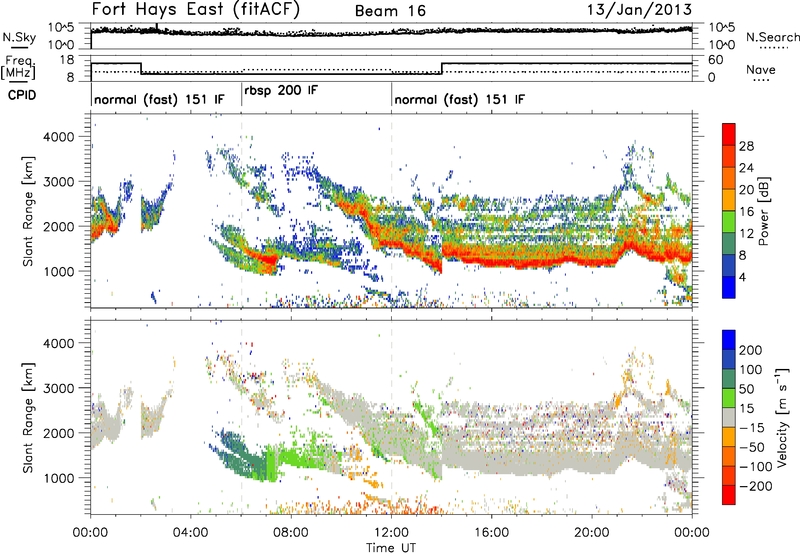This screenshot has width=800, height=554.
Task: Click the "N.Sky" legend label
Action: tap(19, 37)
